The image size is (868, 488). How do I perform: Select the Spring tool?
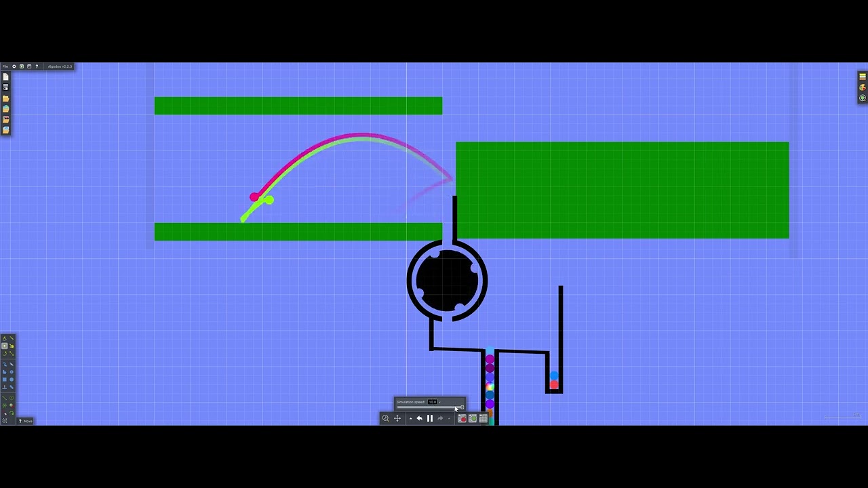5,398
